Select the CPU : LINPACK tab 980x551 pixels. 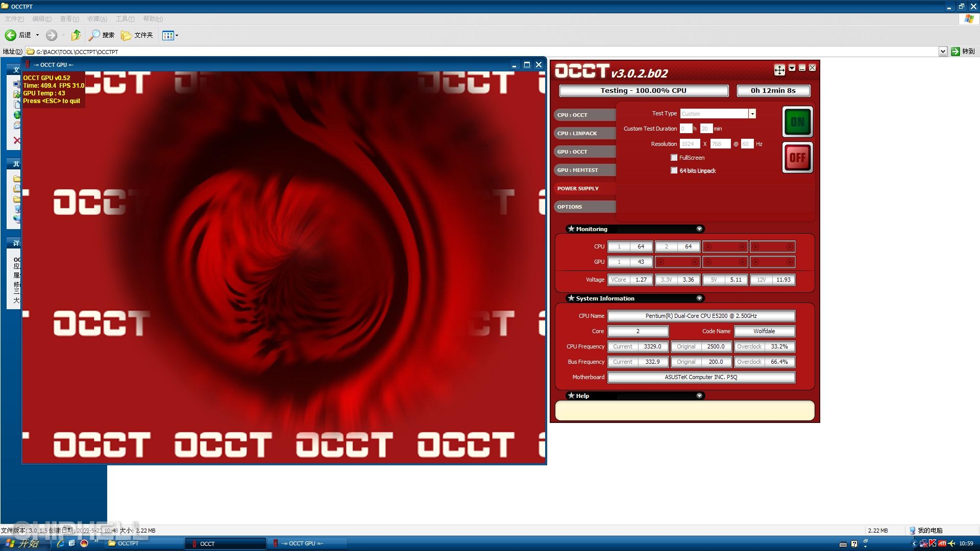[585, 133]
